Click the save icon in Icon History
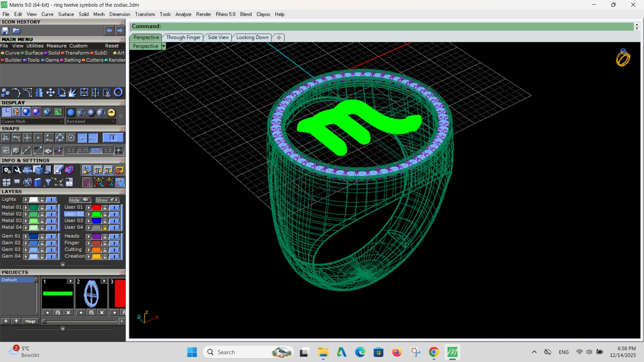The image size is (644, 362). [x=5, y=31]
